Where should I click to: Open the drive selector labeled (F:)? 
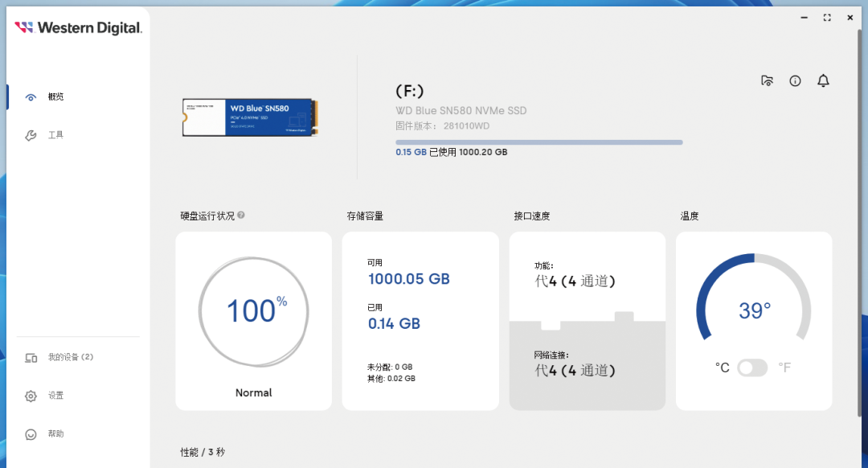click(x=411, y=91)
